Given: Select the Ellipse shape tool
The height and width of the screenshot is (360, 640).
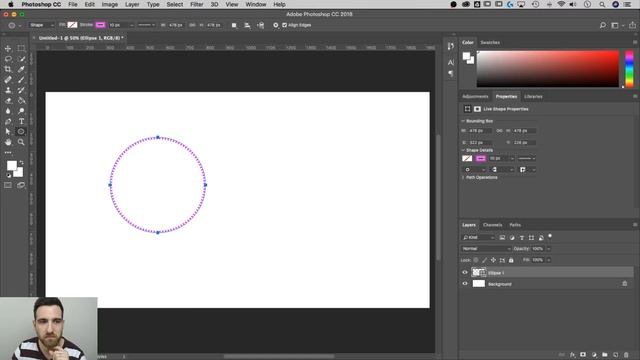Looking at the screenshot, I should 21,131.
